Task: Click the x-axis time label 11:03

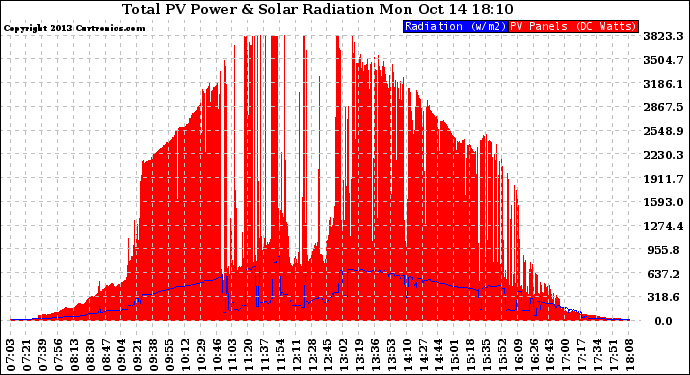Action: tap(233, 355)
